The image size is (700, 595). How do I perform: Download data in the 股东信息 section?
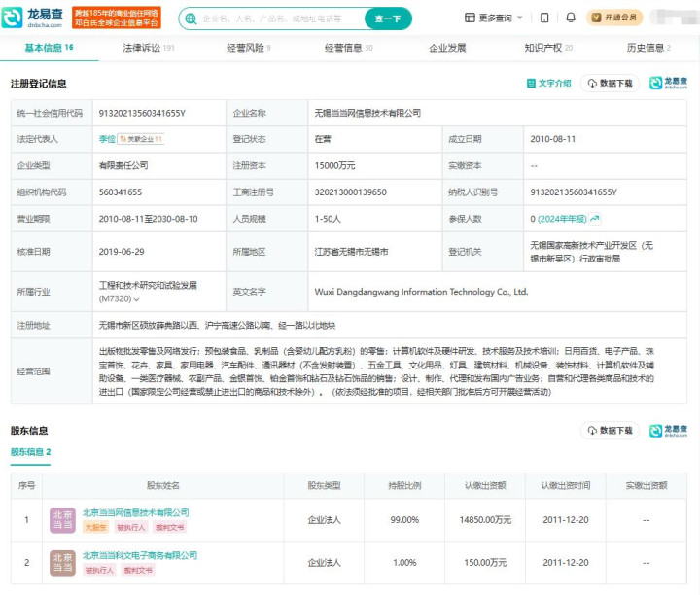click(x=610, y=431)
